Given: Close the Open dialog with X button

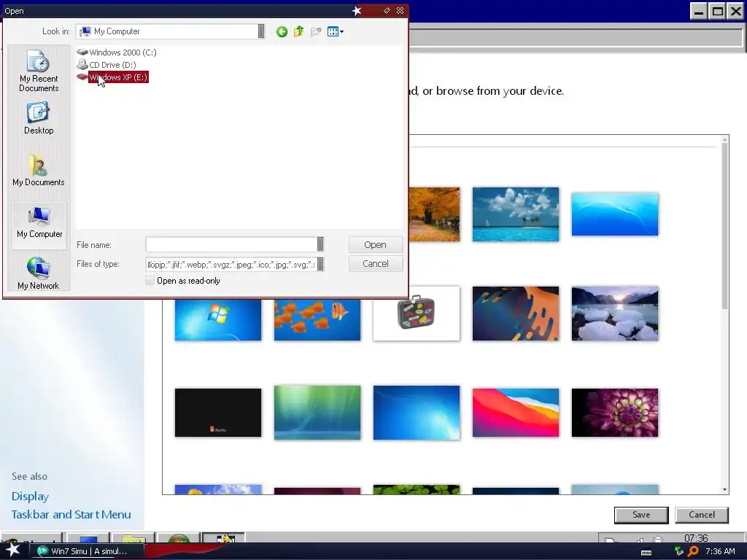Looking at the screenshot, I should click(400, 11).
